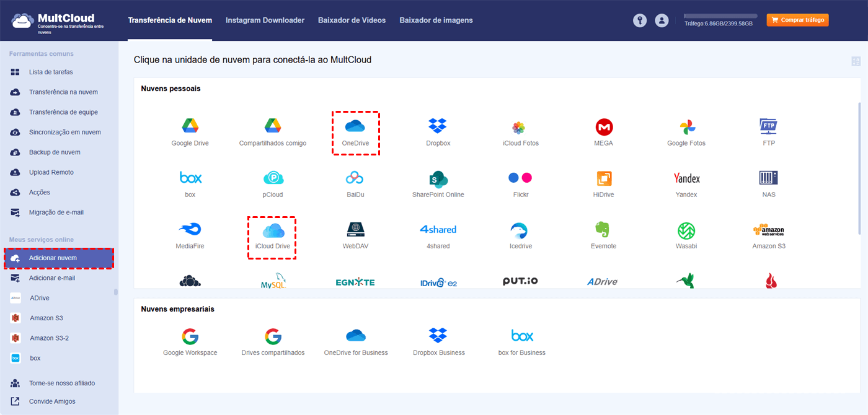Connect Google Drive cloud
868x415 pixels.
click(x=190, y=132)
